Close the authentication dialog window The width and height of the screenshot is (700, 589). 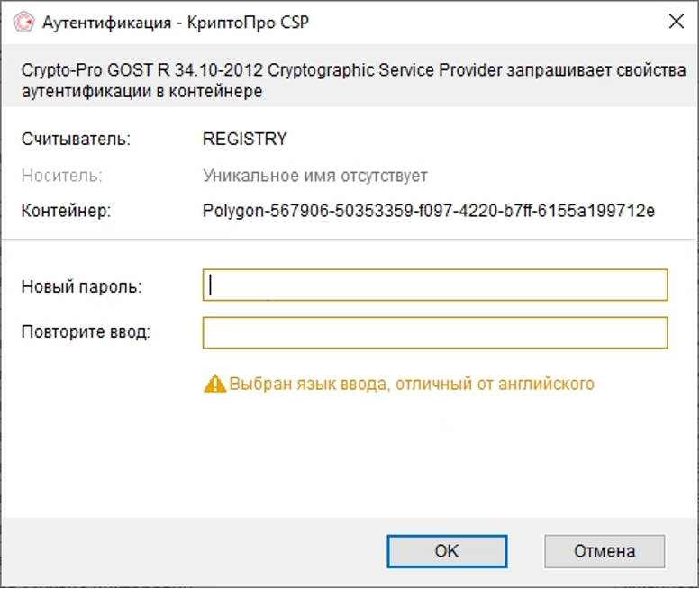(676, 23)
